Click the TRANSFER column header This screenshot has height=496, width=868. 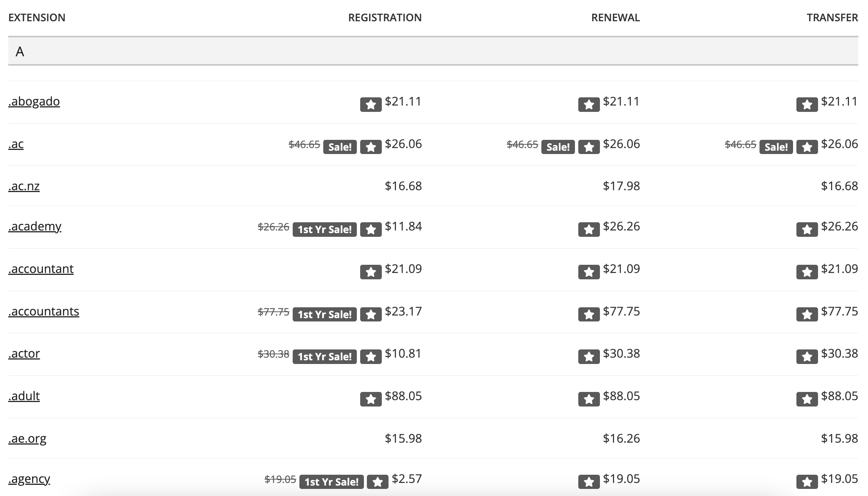832,18
